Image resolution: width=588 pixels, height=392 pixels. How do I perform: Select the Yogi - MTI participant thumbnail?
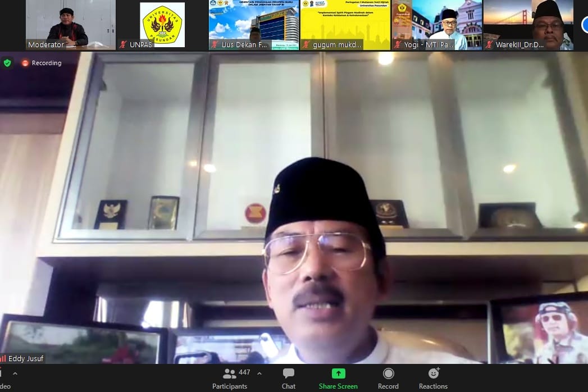(436, 25)
